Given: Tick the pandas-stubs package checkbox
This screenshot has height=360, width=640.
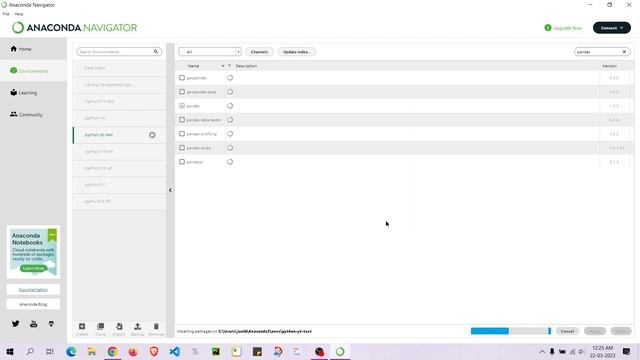Looking at the screenshot, I should coord(182,148).
